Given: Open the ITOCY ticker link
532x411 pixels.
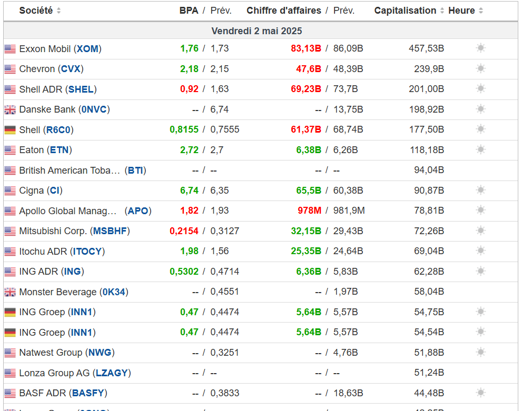Looking at the screenshot, I should (x=87, y=252).
